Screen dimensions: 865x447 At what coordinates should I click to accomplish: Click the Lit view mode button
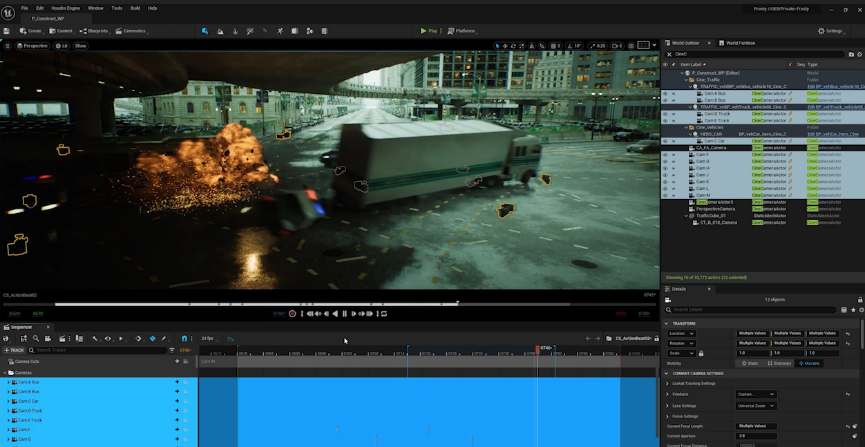pyautogui.click(x=62, y=45)
